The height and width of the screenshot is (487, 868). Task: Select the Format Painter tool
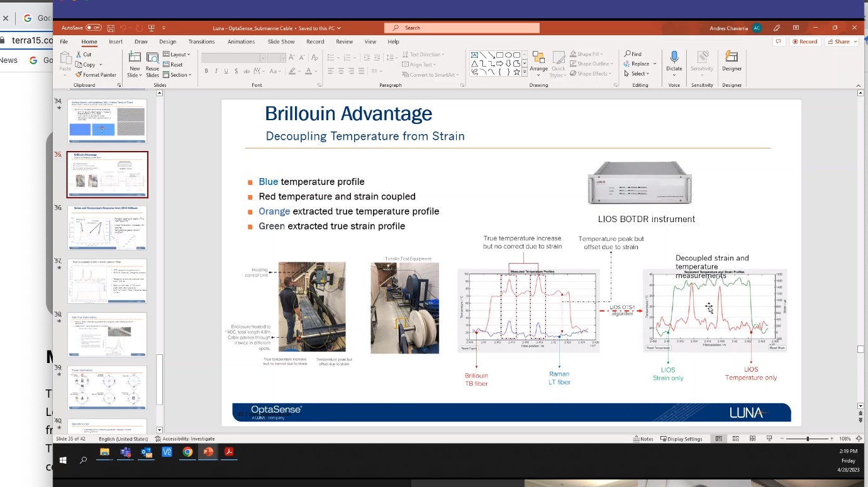pos(96,75)
